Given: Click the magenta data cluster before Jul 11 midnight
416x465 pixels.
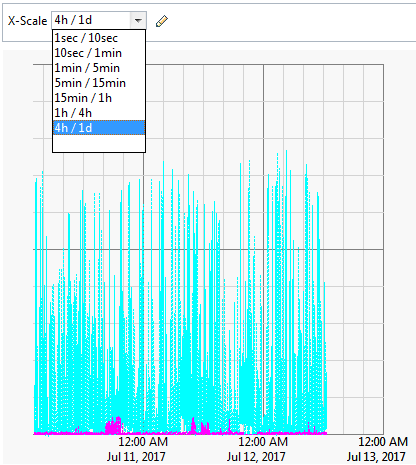Looking at the screenshot, I should [114, 426].
